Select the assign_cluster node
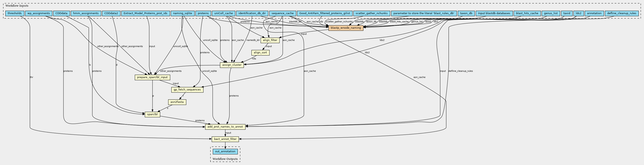Viewport: 644px width, 165px height. point(232,65)
